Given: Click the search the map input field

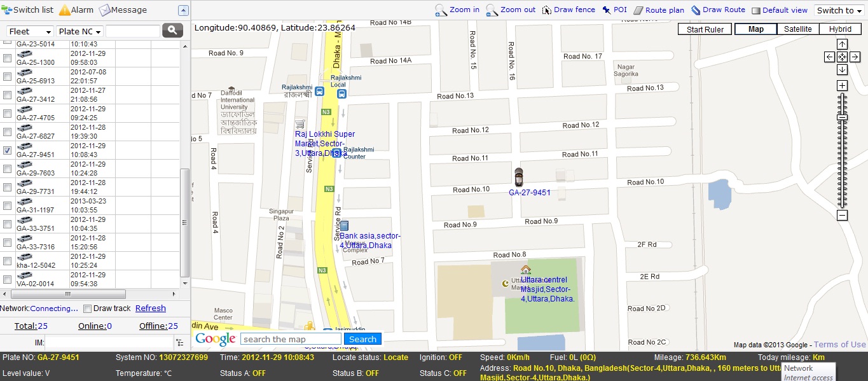Looking at the screenshot, I should [x=290, y=338].
